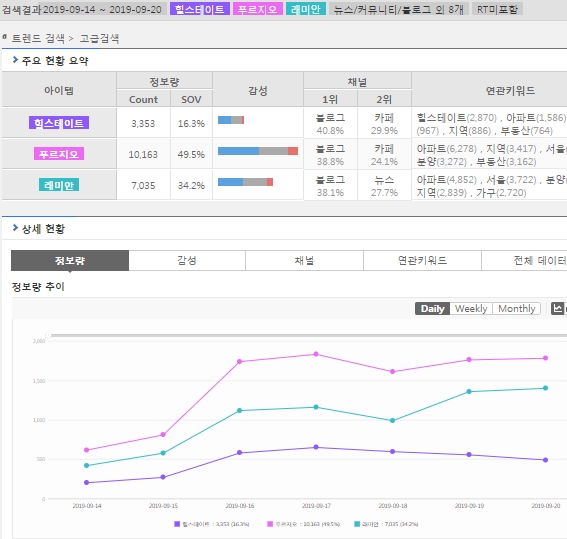Open the 채널 tab
Viewport: 567px width, 539px height.
pyautogui.click(x=304, y=260)
